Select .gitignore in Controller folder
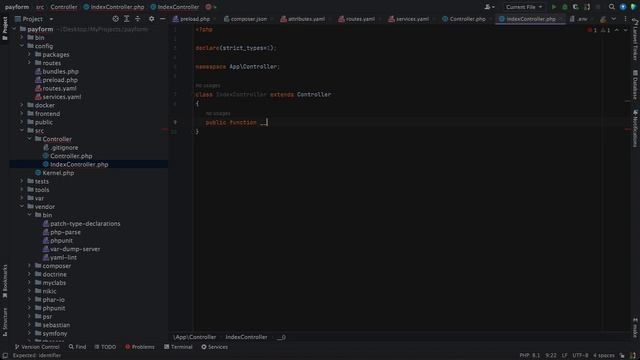The image size is (640, 360). pos(64,148)
